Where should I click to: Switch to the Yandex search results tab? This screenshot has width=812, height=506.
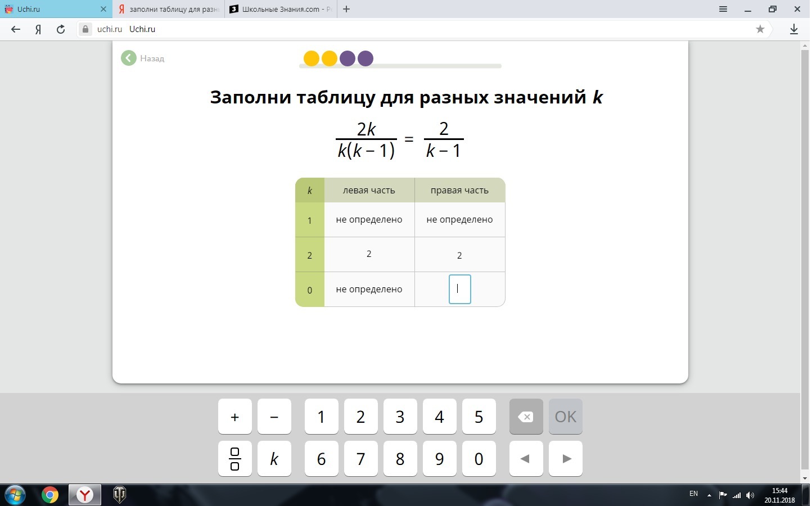click(169, 9)
